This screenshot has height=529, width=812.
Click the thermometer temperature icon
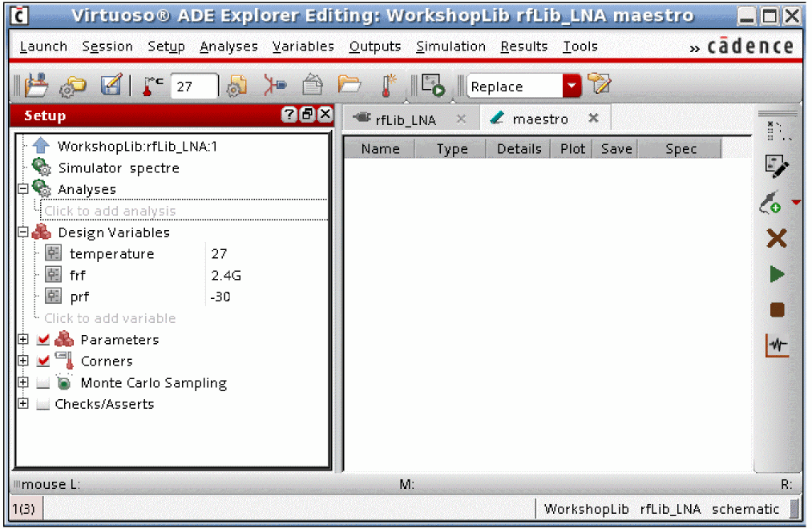click(152, 86)
